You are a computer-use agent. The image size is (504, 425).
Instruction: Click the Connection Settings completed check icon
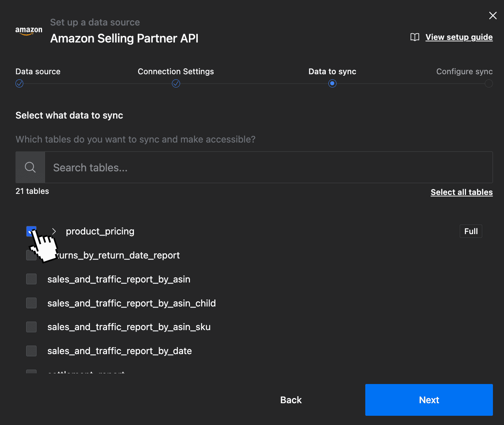pos(176,83)
